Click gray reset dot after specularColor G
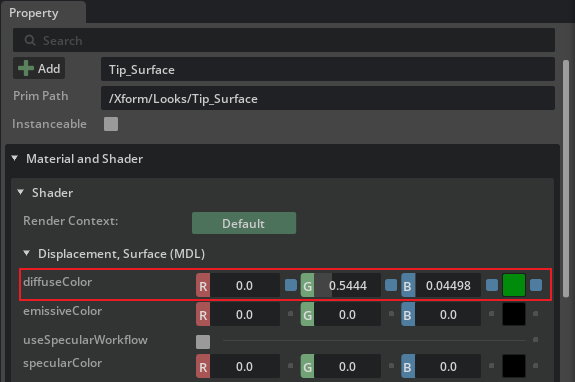Viewport: 575px width, 382px height. [391, 366]
